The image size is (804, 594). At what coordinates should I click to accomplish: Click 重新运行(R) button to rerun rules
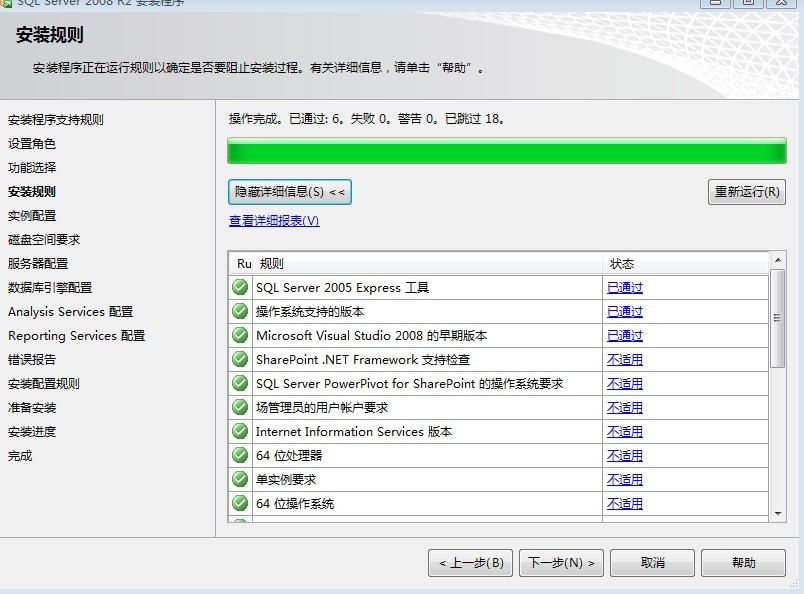pos(747,192)
